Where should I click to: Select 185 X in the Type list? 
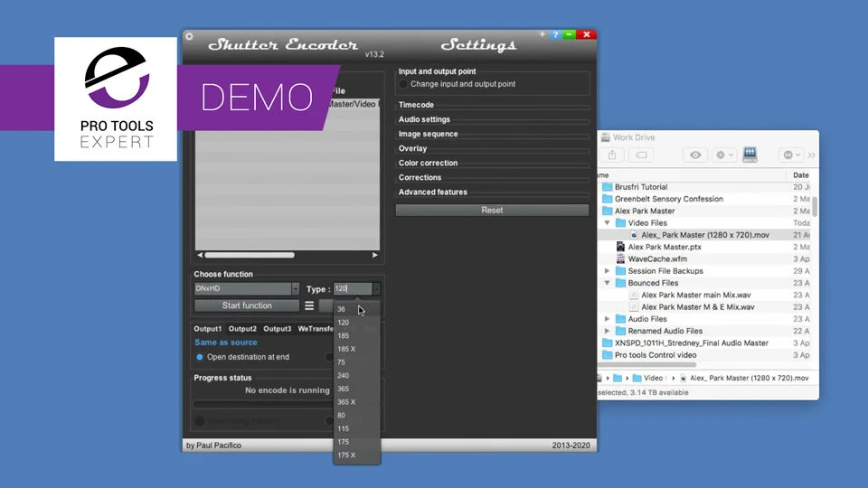[356, 349]
